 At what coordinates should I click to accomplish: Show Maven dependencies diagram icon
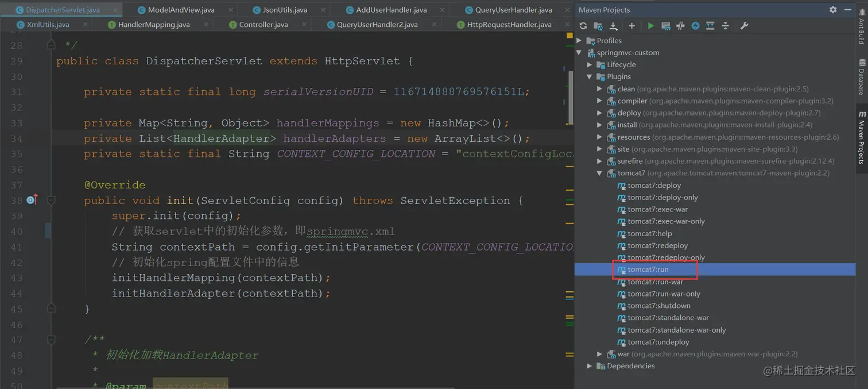(x=710, y=26)
